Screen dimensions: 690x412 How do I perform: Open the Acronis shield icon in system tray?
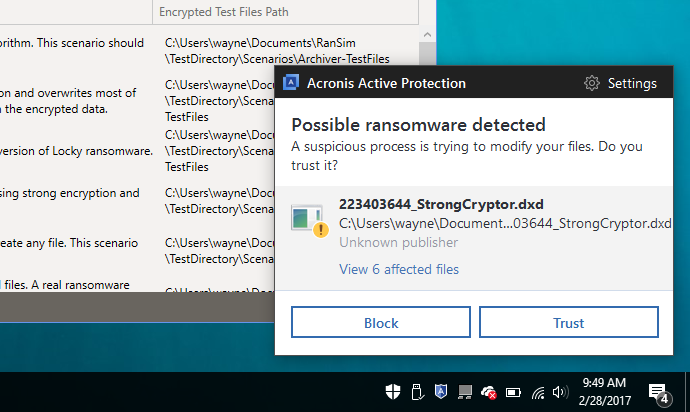click(440, 391)
